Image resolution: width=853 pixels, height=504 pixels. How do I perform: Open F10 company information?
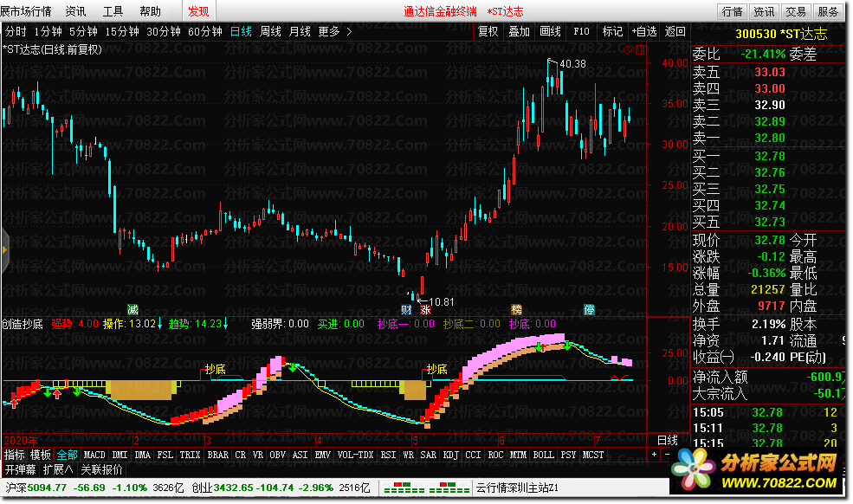581,31
